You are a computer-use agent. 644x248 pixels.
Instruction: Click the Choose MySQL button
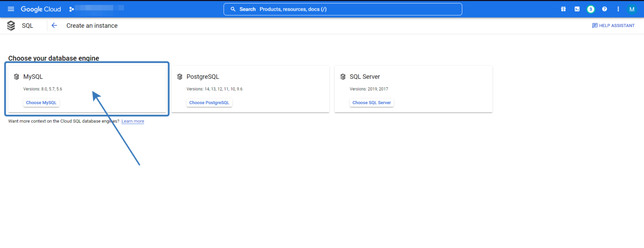click(41, 102)
